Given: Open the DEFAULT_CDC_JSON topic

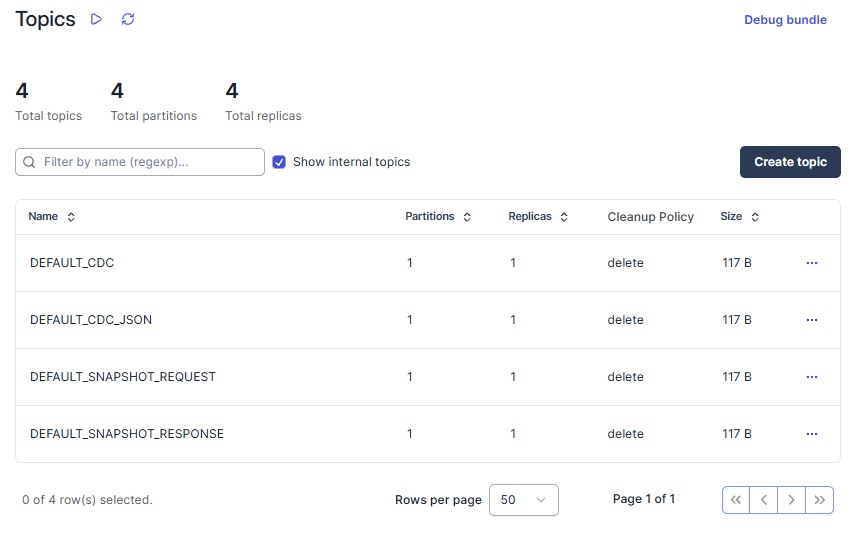Looking at the screenshot, I should coord(91,320).
